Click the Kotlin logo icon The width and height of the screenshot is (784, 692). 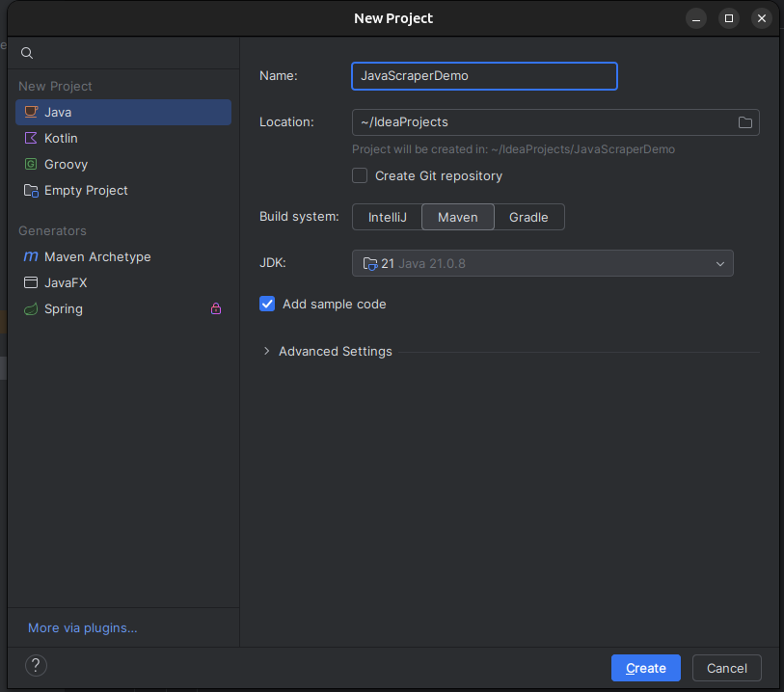31,138
